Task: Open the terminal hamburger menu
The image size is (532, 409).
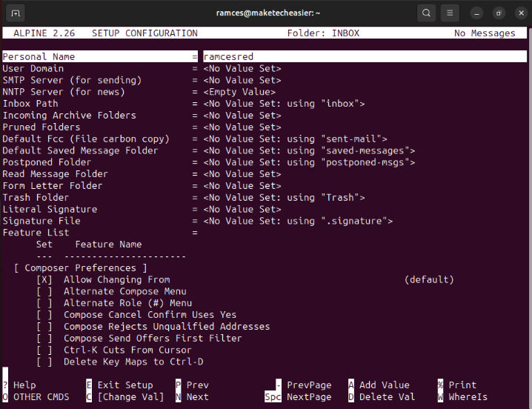Action: pyautogui.click(x=450, y=13)
